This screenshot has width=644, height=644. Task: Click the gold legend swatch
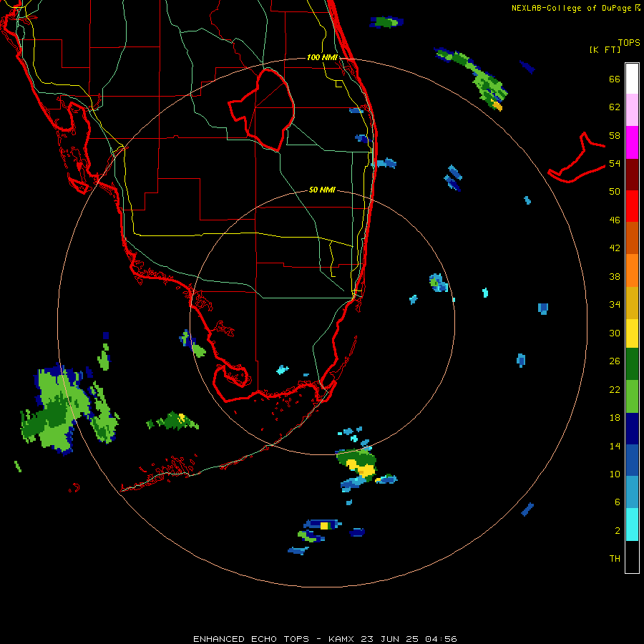[x=632, y=303]
